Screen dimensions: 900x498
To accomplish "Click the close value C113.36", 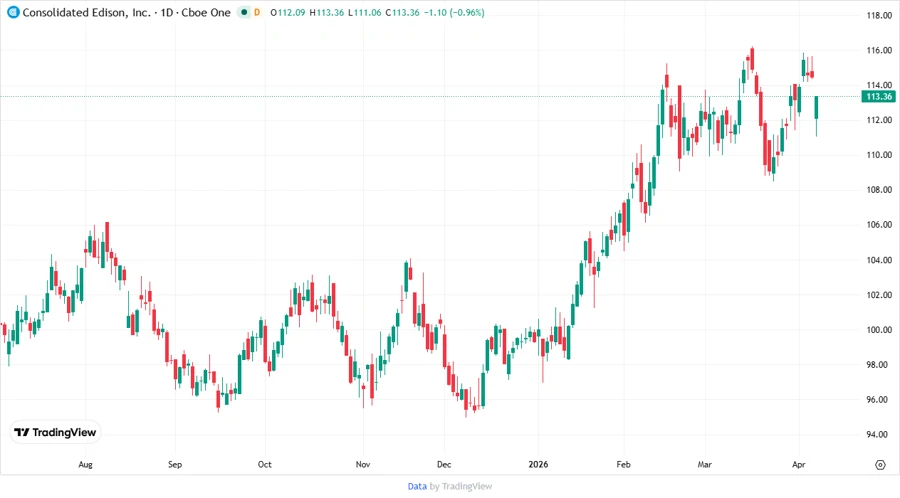I will 402,13.
